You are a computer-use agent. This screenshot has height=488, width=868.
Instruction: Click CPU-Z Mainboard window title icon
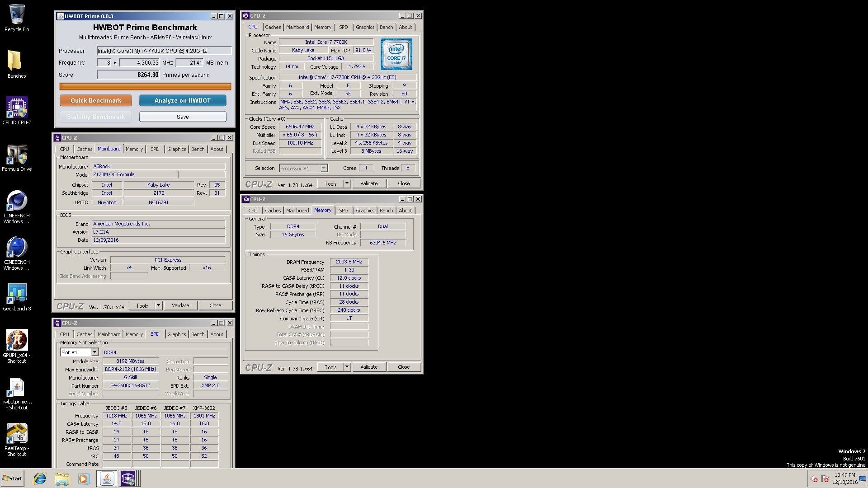[x=57, y=138]
